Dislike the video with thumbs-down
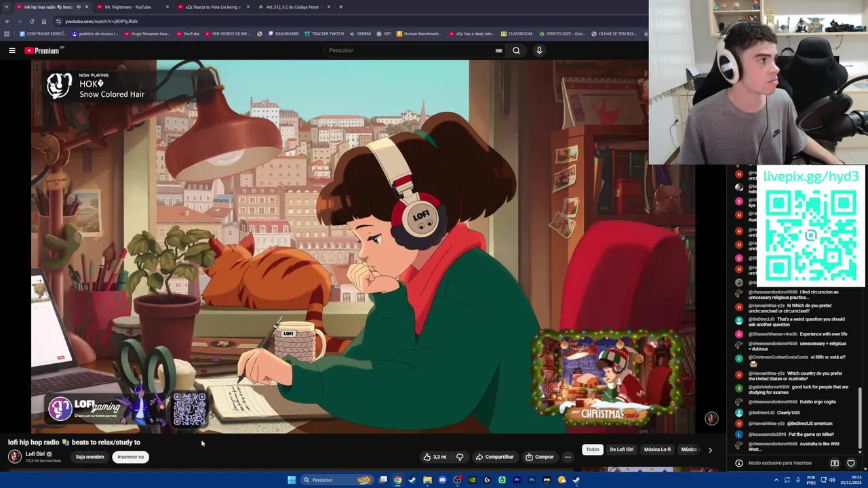 [x=460, y=457]
